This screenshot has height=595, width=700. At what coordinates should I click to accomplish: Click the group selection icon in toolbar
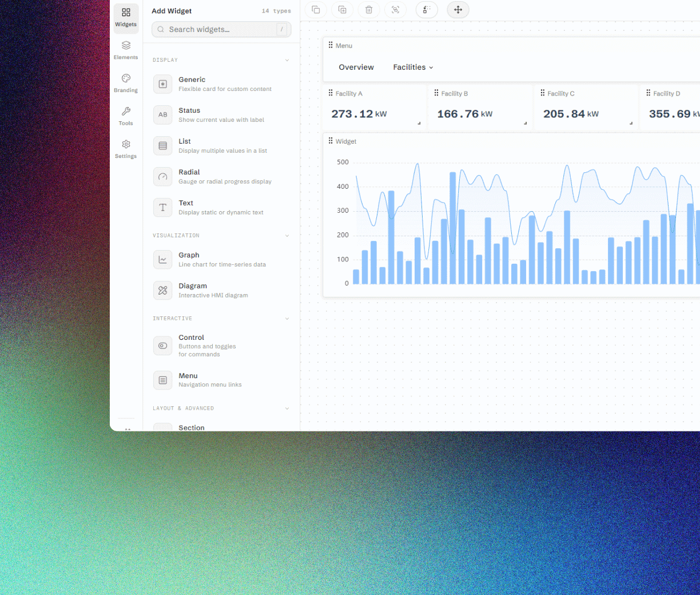point(395,10)
